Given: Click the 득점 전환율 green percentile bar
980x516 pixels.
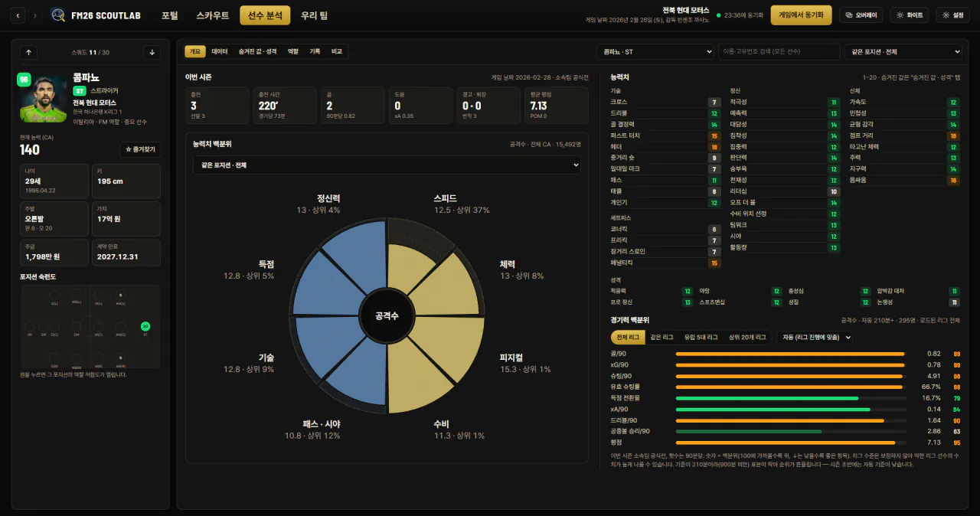Looking at the screenshot, I should 790,398.
